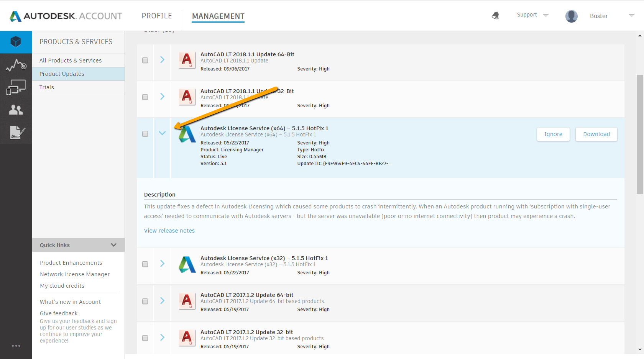Collapse the License Service x64 HotFix details
This screenshot has height=359, width=644.
pos(162,133)
